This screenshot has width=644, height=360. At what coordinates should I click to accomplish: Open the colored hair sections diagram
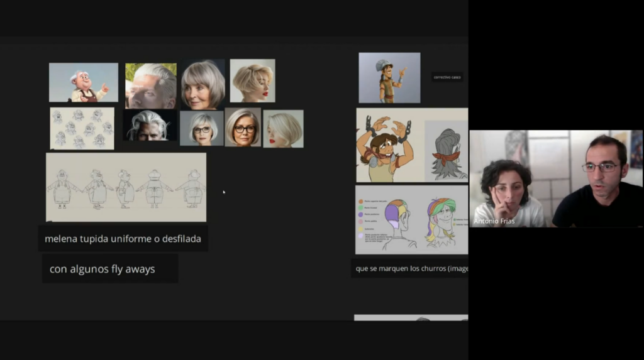point(411,220)
